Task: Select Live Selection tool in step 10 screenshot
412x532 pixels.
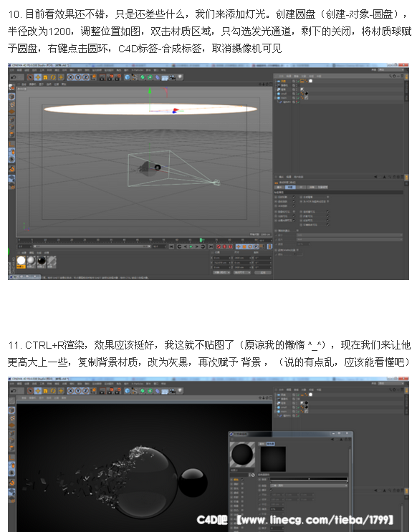Action: [31, 77]
